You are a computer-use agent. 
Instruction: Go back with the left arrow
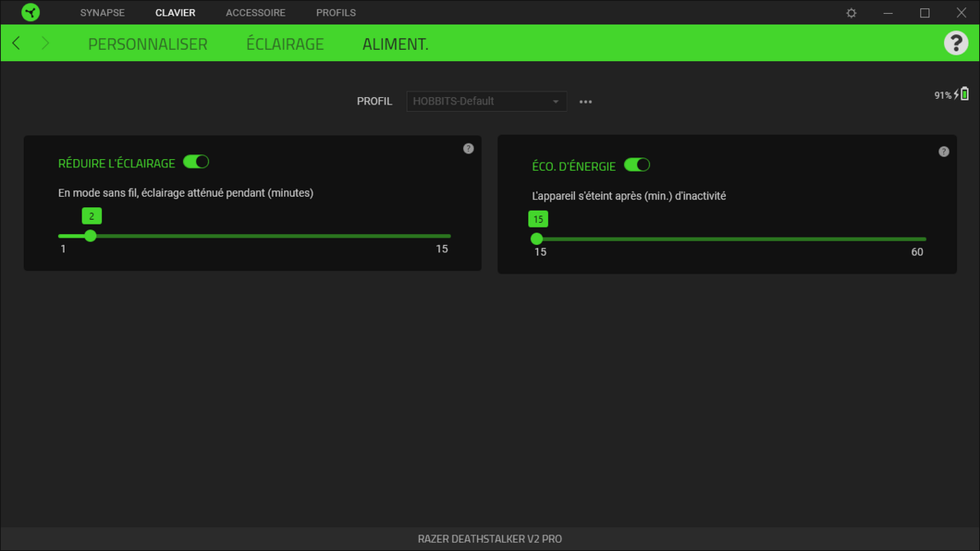pyautogui.click(x=16, y=42)
